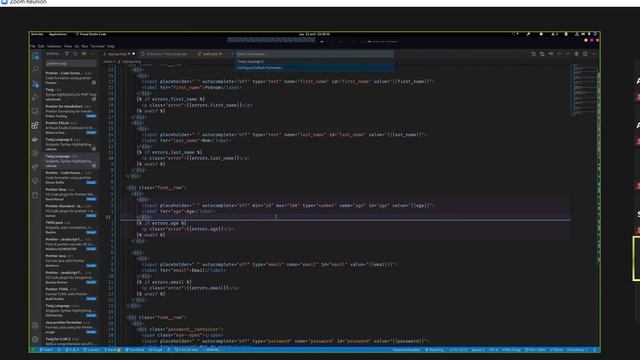Screen dimensions: 640x360
Task: Open manage gear for Twig Language 2
Action: pyautogui.click(x=94, y=149)
